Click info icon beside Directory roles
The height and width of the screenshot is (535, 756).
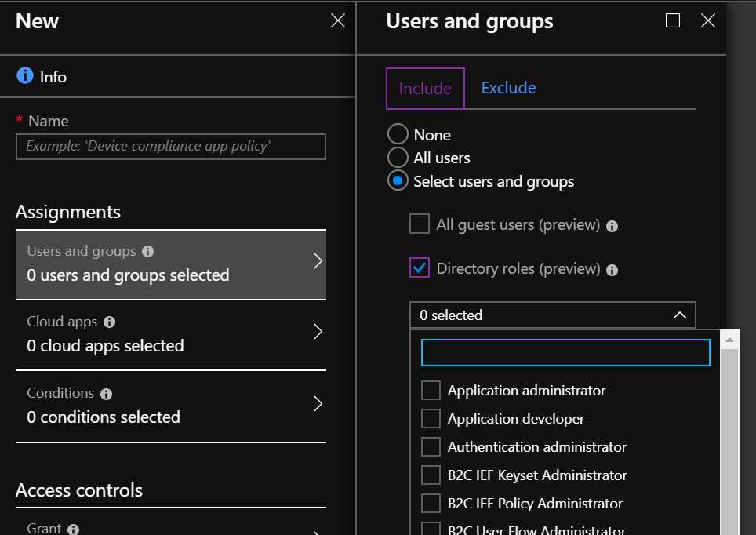tap(612, 270)
